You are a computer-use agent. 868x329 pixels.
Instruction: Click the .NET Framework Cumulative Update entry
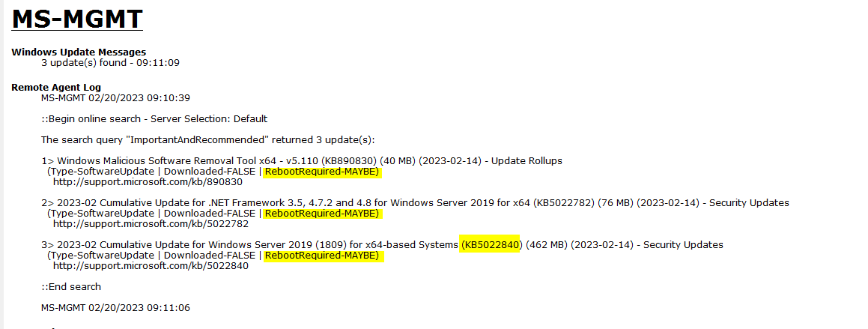click(x=415, y=202)
